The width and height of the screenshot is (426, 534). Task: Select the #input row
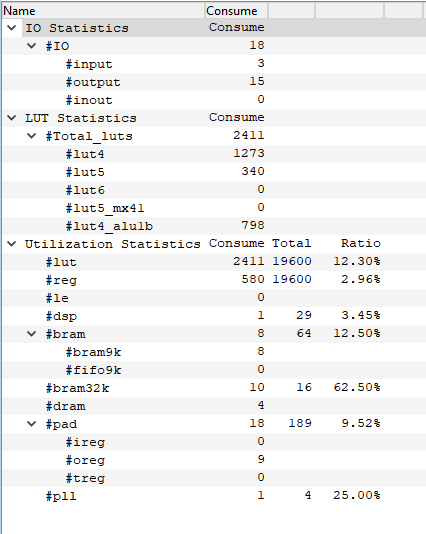214,64
